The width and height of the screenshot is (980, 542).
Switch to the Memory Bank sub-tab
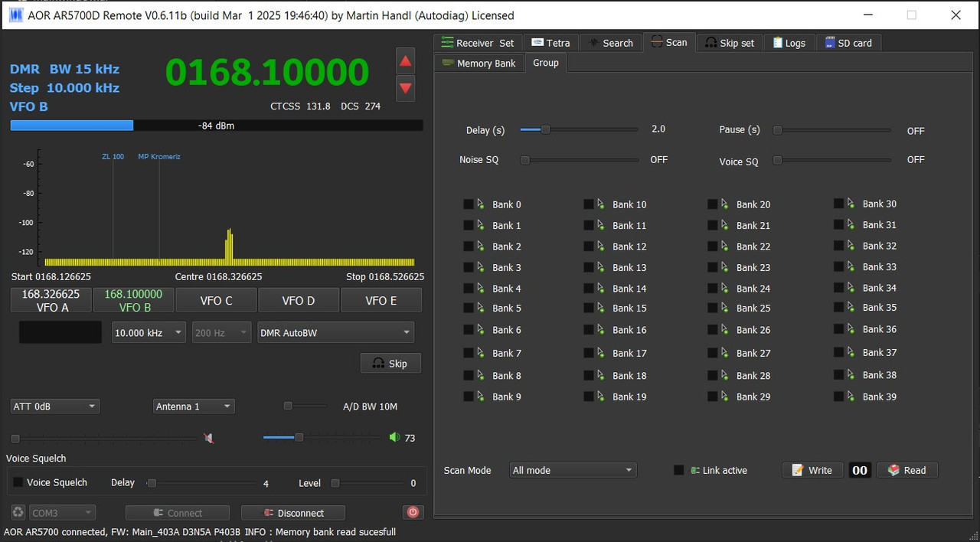tap(479, 63)
